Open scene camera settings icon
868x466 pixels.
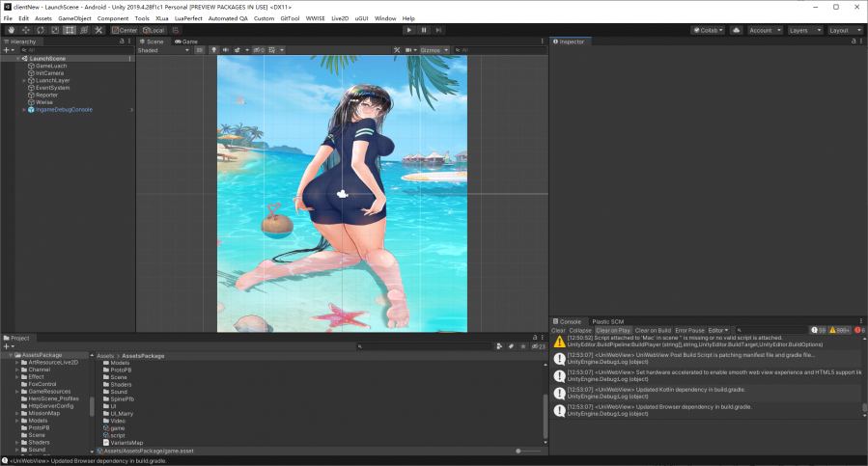[x=410, y=50]
